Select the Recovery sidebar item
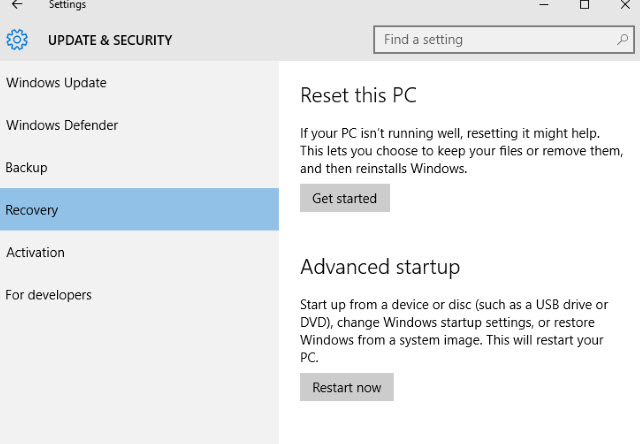The image size is (640, 444). pyautogui.click(x=139, y=209)
